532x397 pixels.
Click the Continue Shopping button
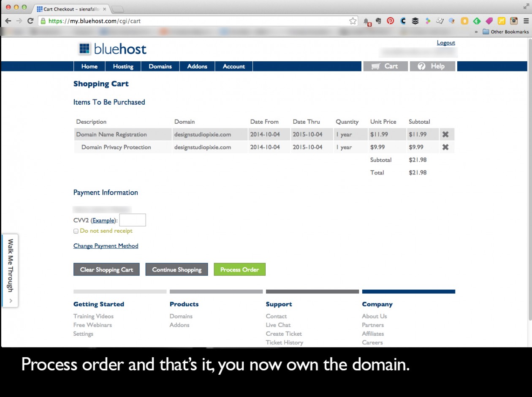pyautogui.click(x=177, y=269)
